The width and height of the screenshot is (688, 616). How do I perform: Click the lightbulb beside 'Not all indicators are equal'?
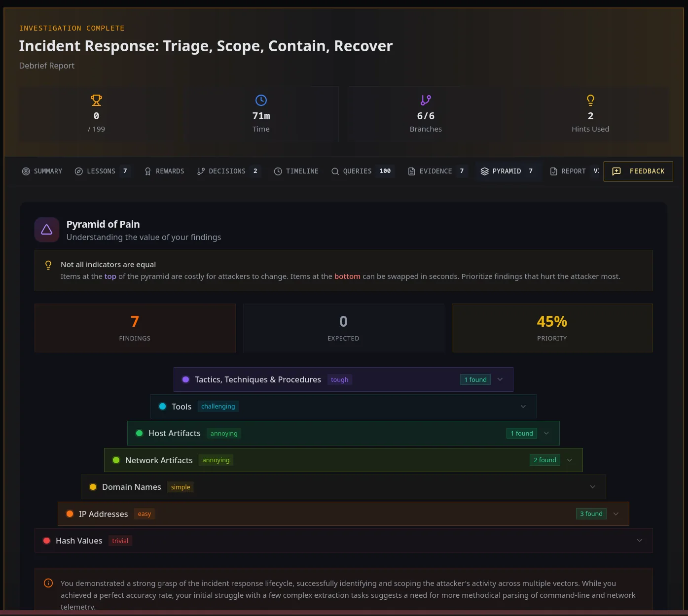click(x=48, y=265)
